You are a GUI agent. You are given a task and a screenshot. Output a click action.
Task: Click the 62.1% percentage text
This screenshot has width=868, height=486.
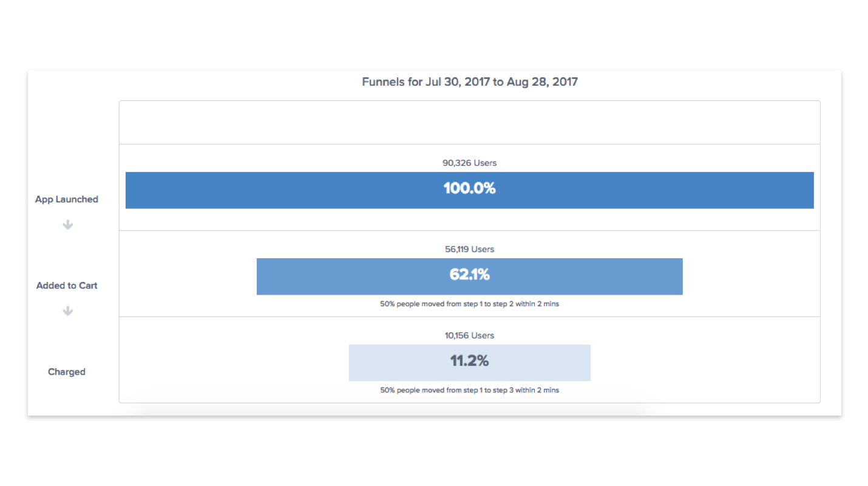[469, 275]
